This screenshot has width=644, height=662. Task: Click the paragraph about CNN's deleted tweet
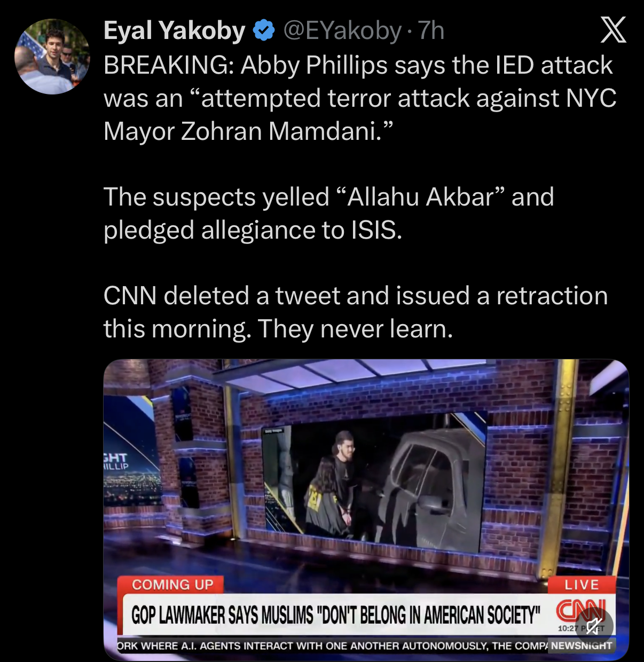(x=356, y=312)
